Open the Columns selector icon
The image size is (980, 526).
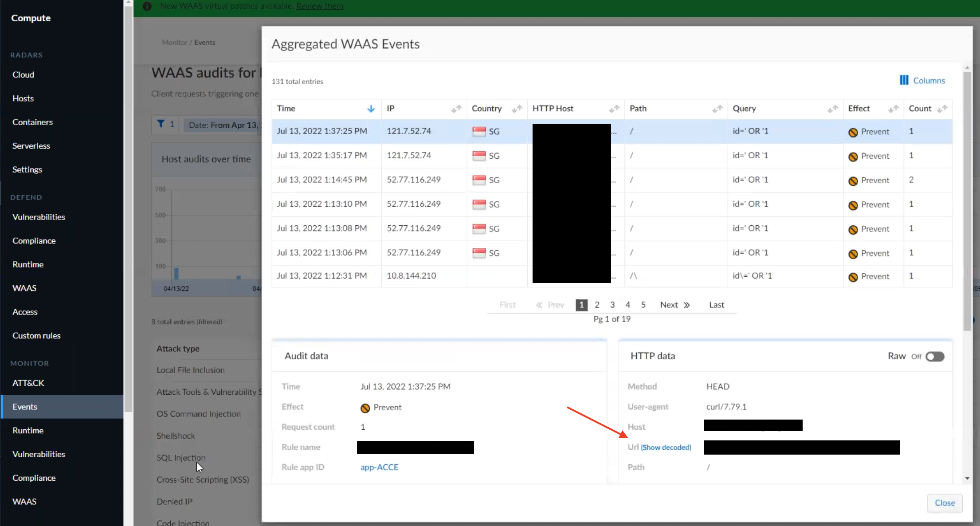tap(904, 80)
